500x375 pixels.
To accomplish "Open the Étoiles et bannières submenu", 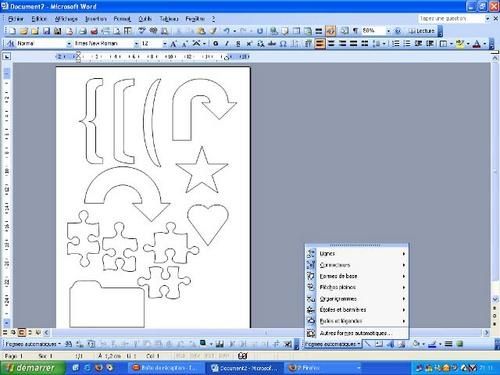I will point(357,310).
